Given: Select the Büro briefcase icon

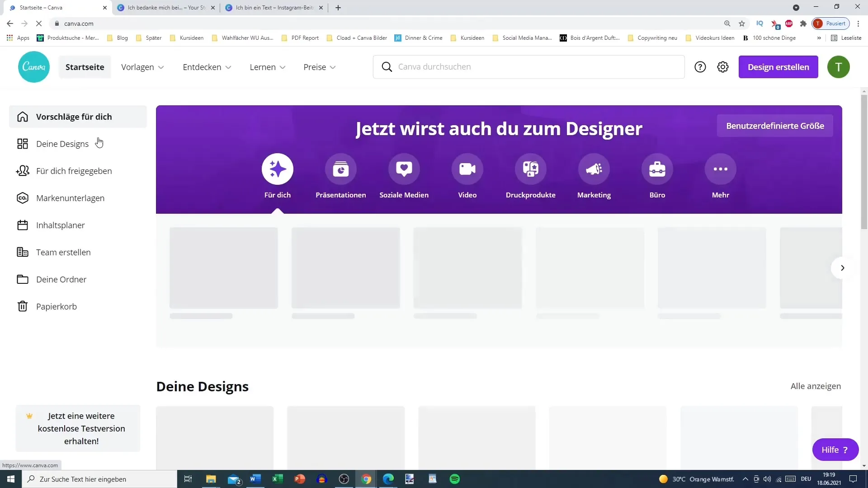Looking at the screenshot, I should coord(657,169).
